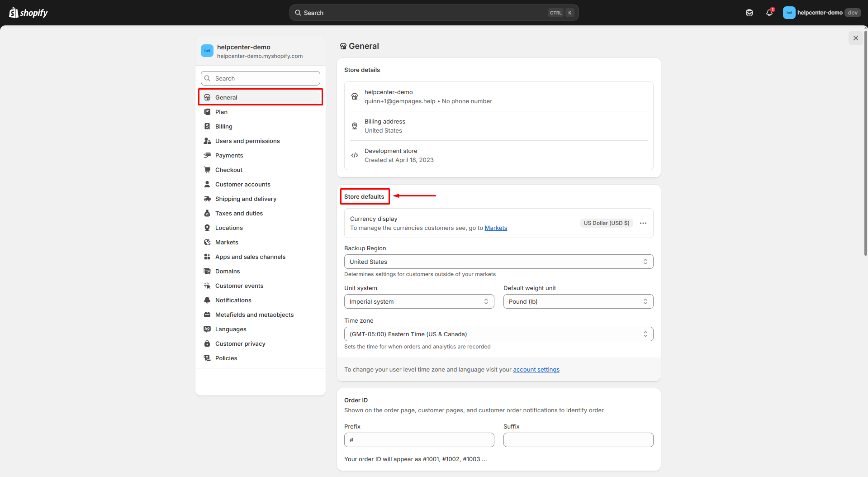The height and width of the screenshot is (477, 868).
Task: Open the Unit system dropdown
Action: (419, 301)
